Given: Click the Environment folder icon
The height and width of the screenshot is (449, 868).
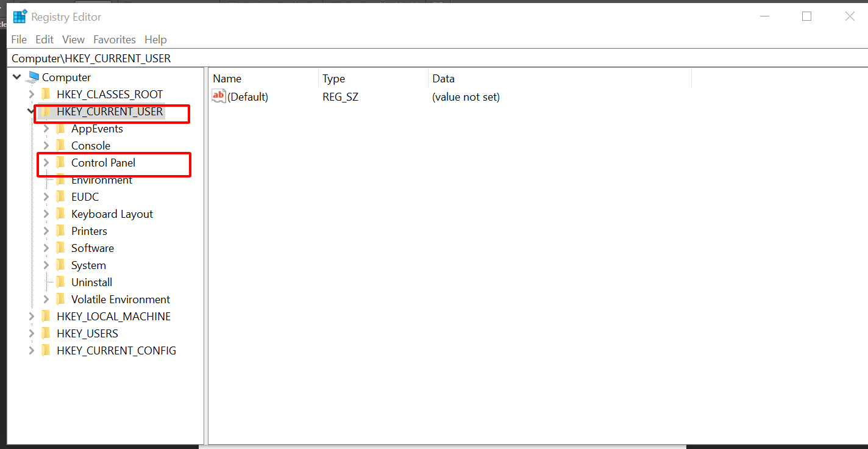Looking at the screenshot, I should [x=60, y=180].
